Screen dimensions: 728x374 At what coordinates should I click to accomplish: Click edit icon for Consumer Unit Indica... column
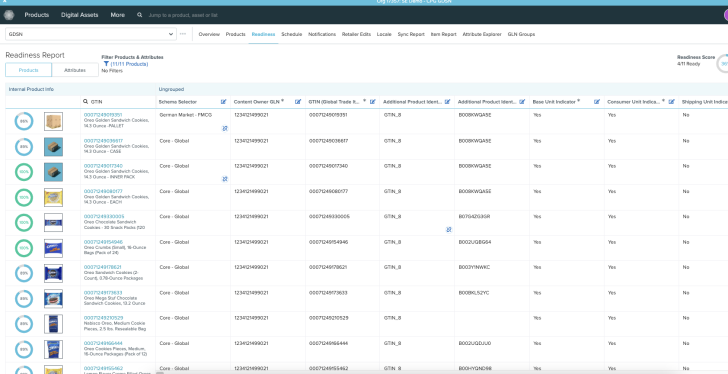click(x=671, y=102)
